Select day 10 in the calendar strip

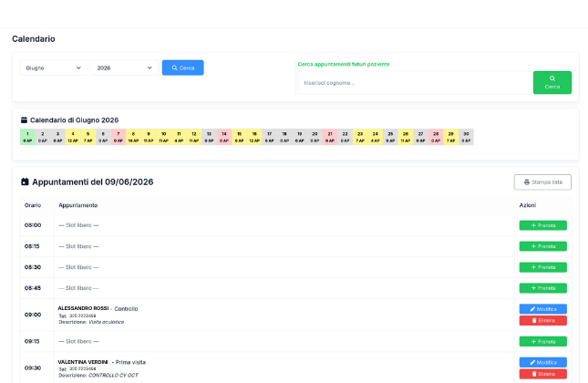pyautogui.click(x=163, y=137)
